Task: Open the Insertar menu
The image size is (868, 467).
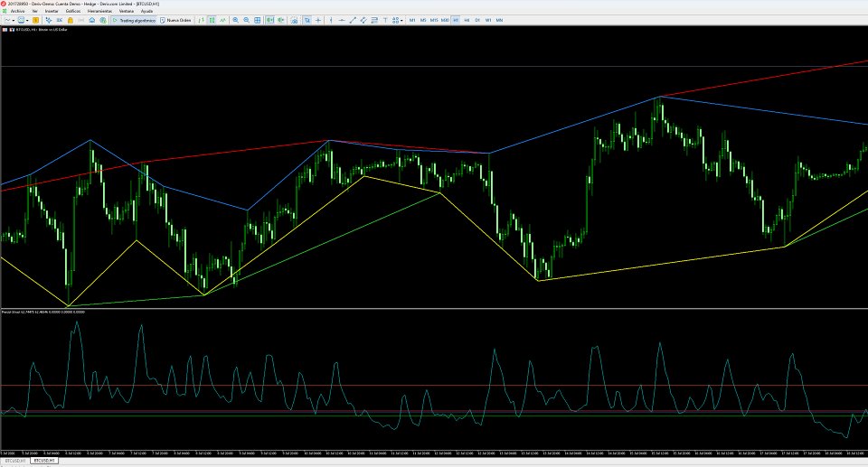Action: click(52, 11)
